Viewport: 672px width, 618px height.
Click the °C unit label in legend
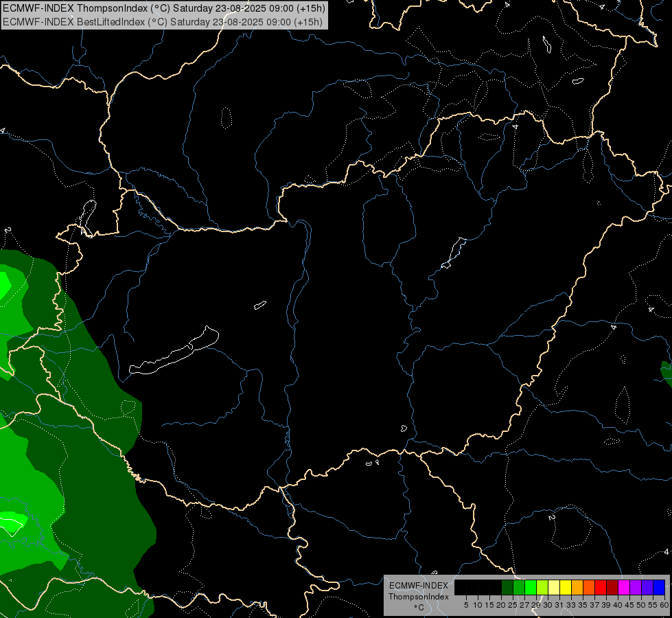click(419, 608)
